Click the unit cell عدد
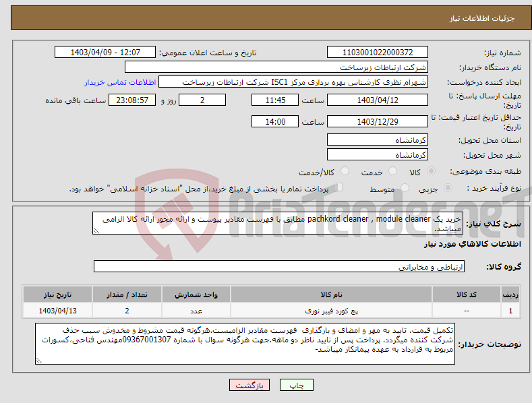Screen dimensions: 532x403 pyautogui.click(x=196, y=311)
